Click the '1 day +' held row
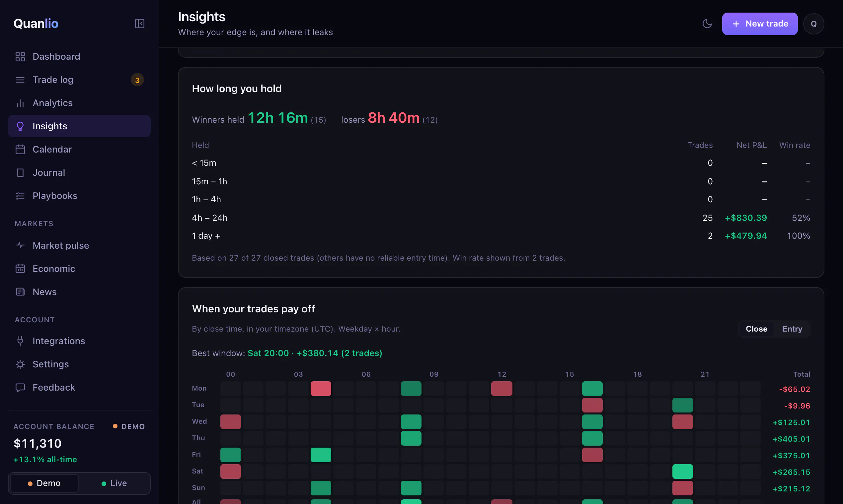Image resolution: width=843 pixels, height=504 pixels. tap(501, 236)
